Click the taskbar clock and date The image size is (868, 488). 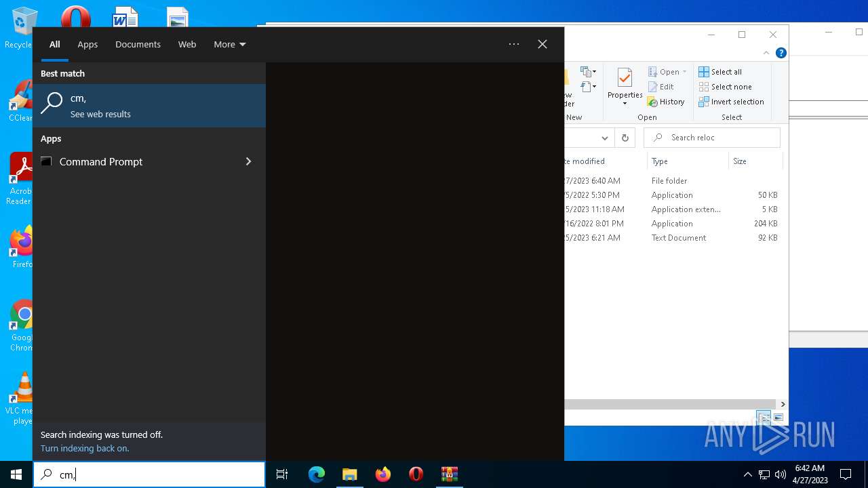point(810,474)
